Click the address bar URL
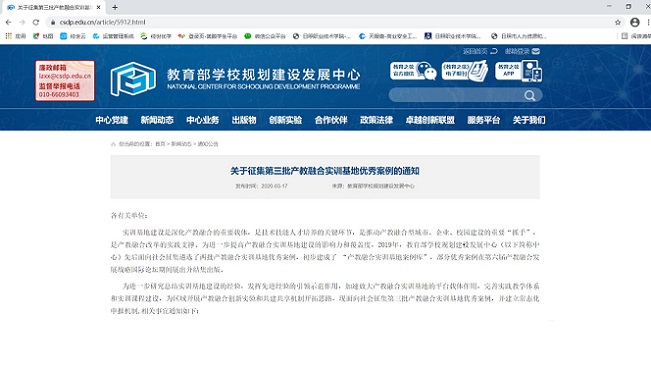The image size is (651, 369). click(x=103, y=22)
